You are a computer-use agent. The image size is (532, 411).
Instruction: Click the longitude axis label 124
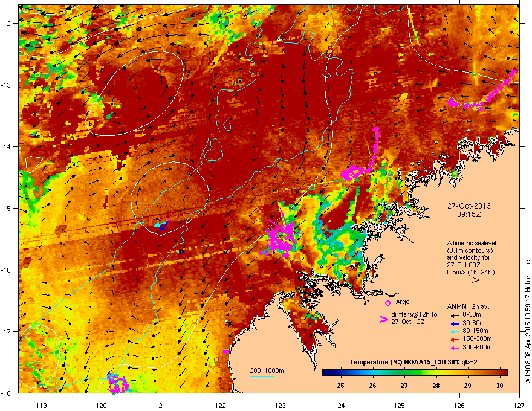click(x=340, y=405)
